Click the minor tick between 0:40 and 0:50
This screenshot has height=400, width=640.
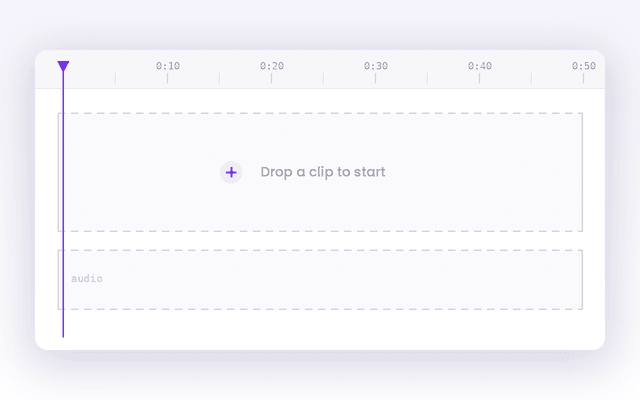(531, 78)
